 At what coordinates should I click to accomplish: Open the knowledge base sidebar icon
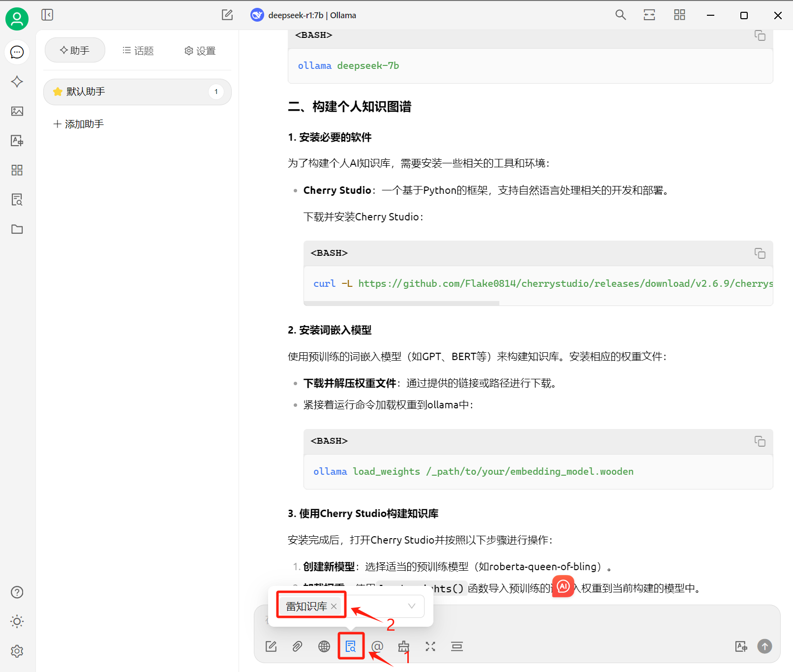17,200
